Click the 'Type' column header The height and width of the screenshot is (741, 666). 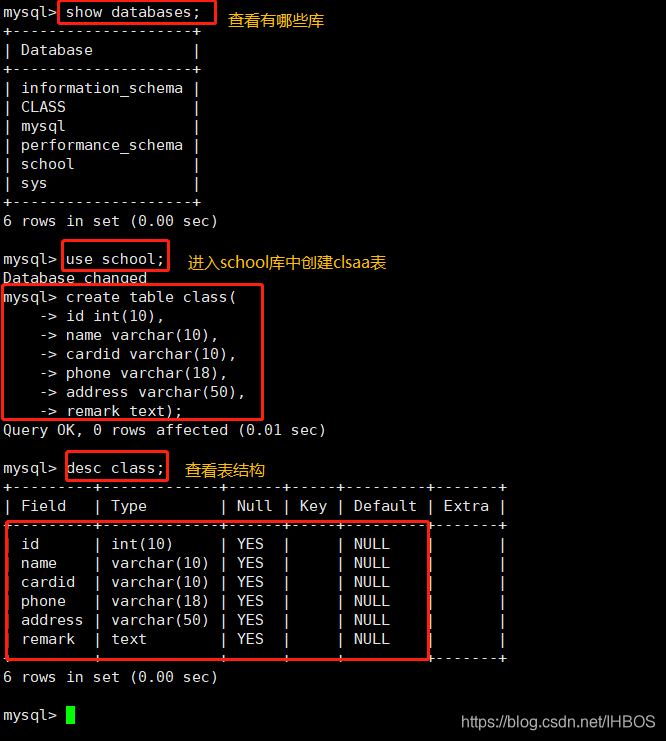pos(129,507)
